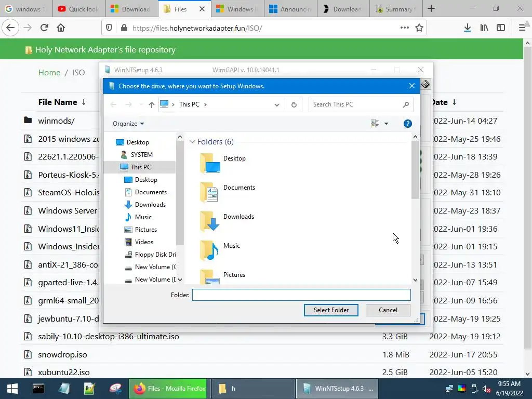The height and width of the screenshot is (399, 532).
Task: Refresh the This PC location in dialog
Action: tap(294, 104)
